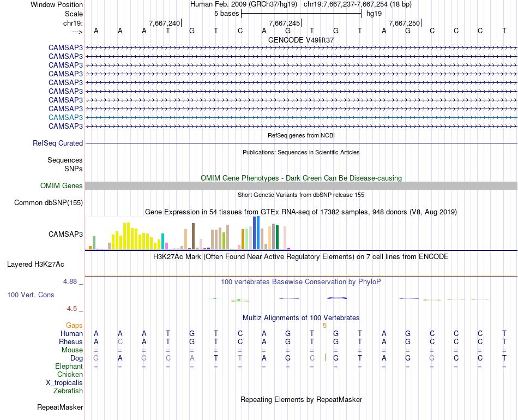Image resolution: width=518 pixels, height=420 pixels.
Task: Click the hg19 label beside the scale bar
Action: click(374, 14)
